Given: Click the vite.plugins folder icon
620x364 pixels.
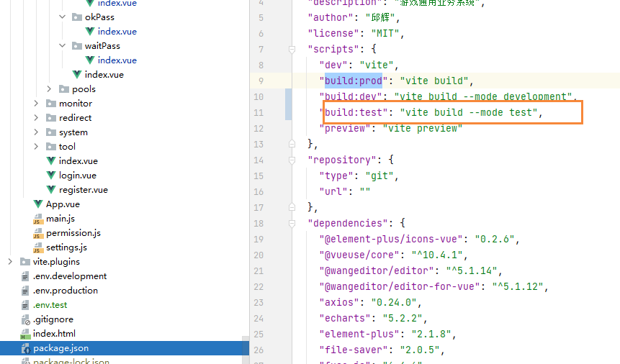Looking at the screenshot, I should 25,262.
